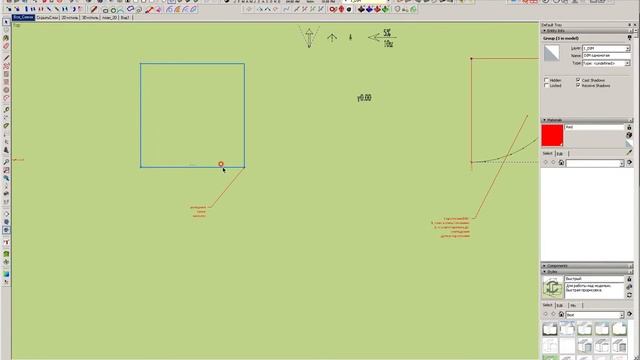The width and height of the screenshot is (640, 360).
Task: Uncheck Cast Shadows
Action: pos(578,80)
